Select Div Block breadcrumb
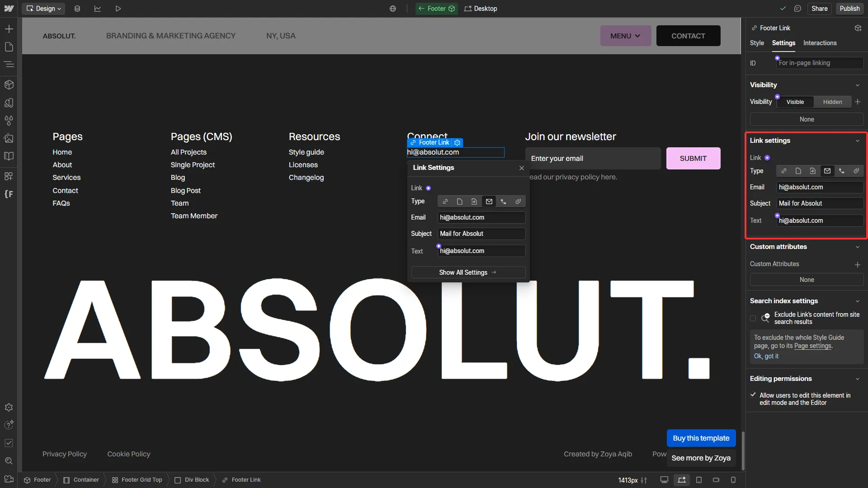This screenshot has width=868, height=488. point(192,480)
